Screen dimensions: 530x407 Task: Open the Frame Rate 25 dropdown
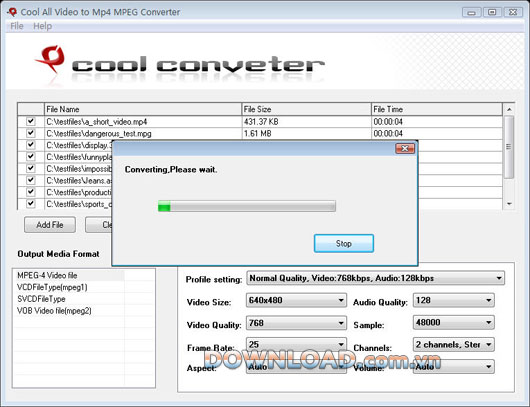pyautogui.click(x=296, y=344)
